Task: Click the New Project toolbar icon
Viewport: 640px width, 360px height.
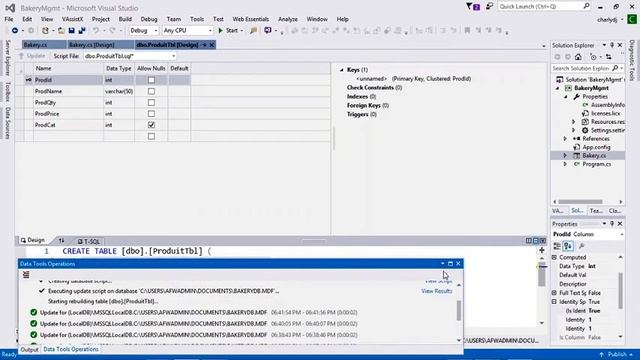Action: (45, 31)
